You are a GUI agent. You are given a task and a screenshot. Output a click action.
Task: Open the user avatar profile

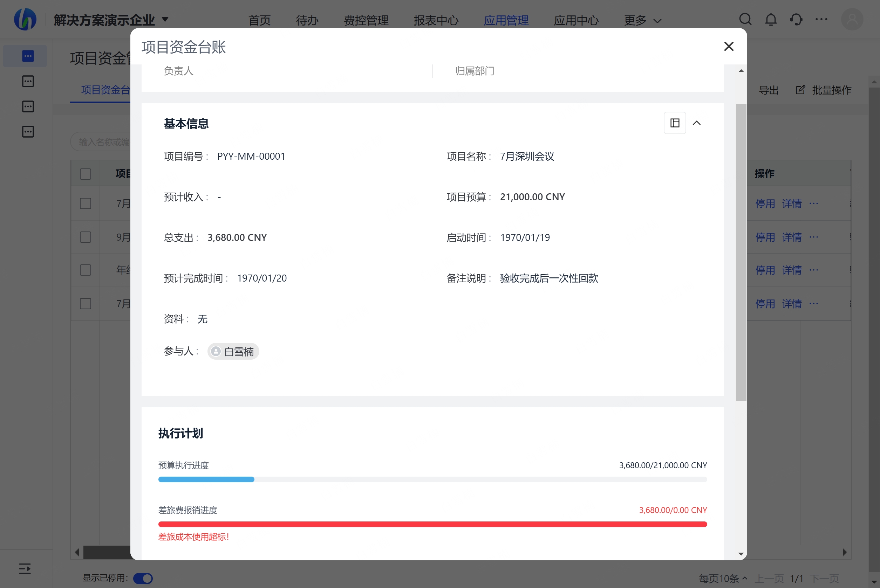[852, 19]
